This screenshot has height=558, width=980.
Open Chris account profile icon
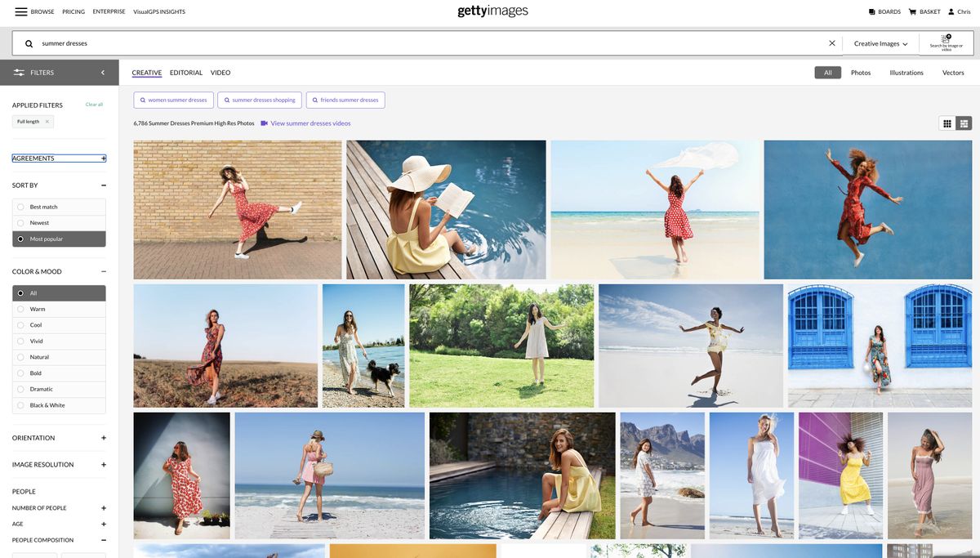(x=950, y=10)
